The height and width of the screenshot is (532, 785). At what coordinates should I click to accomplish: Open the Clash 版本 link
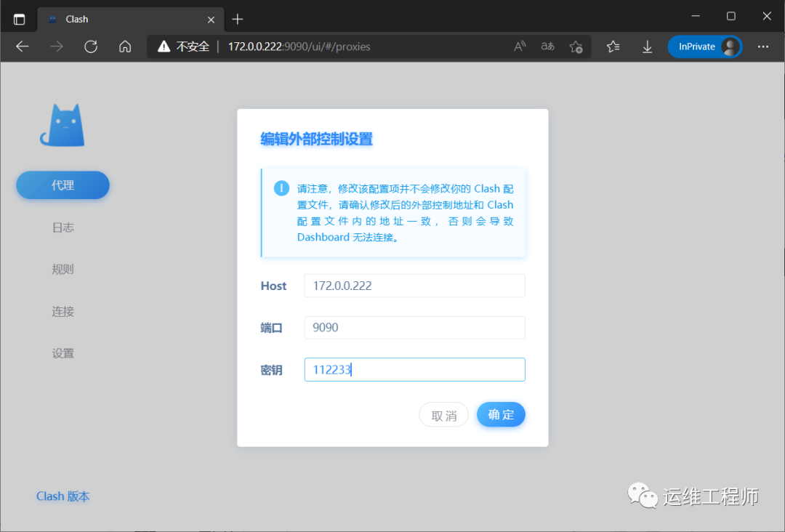point(63,496)
